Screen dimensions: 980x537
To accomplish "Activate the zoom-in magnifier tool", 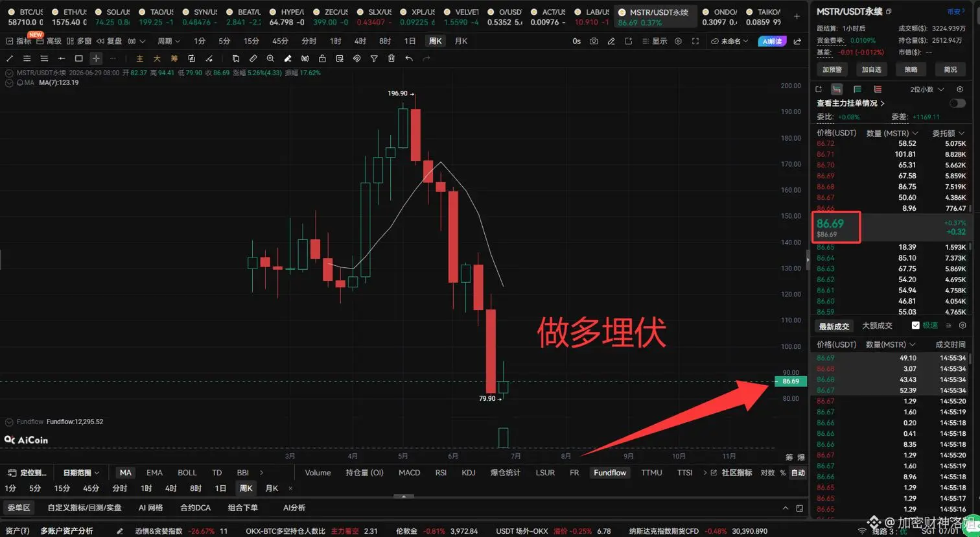I will click(x=270, y=58).
